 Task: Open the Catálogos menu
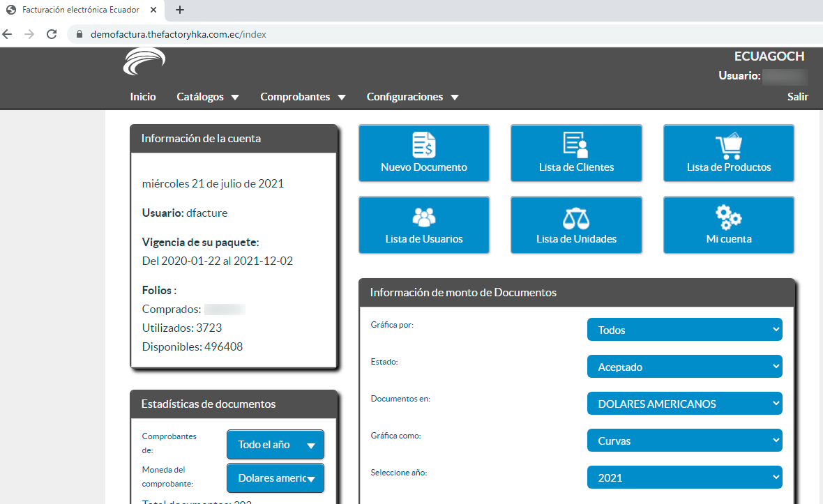208,97
